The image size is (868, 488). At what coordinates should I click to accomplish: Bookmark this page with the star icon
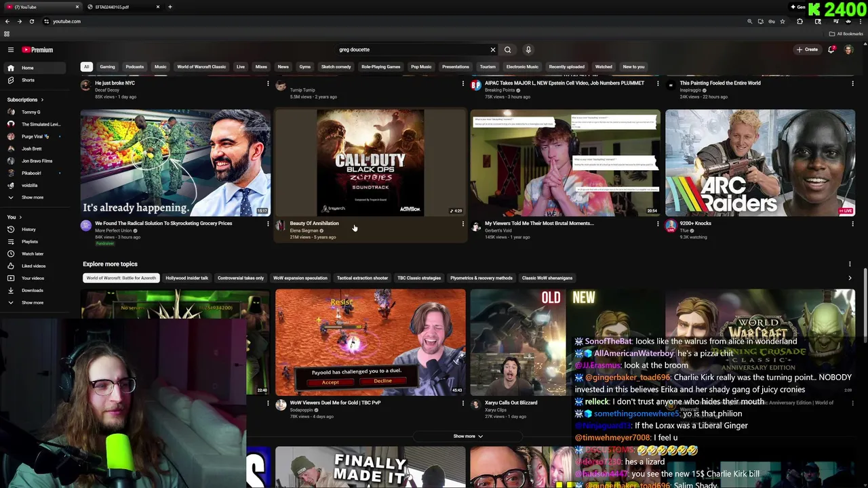[x=783, y=21]
